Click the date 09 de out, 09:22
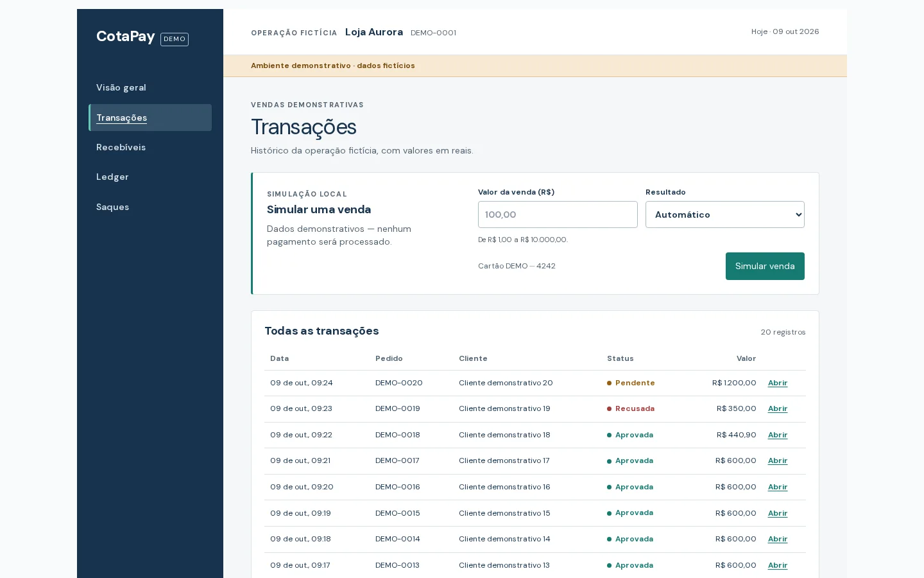The width and height of the screenshot is (924, 578). (x=301, y=435)
